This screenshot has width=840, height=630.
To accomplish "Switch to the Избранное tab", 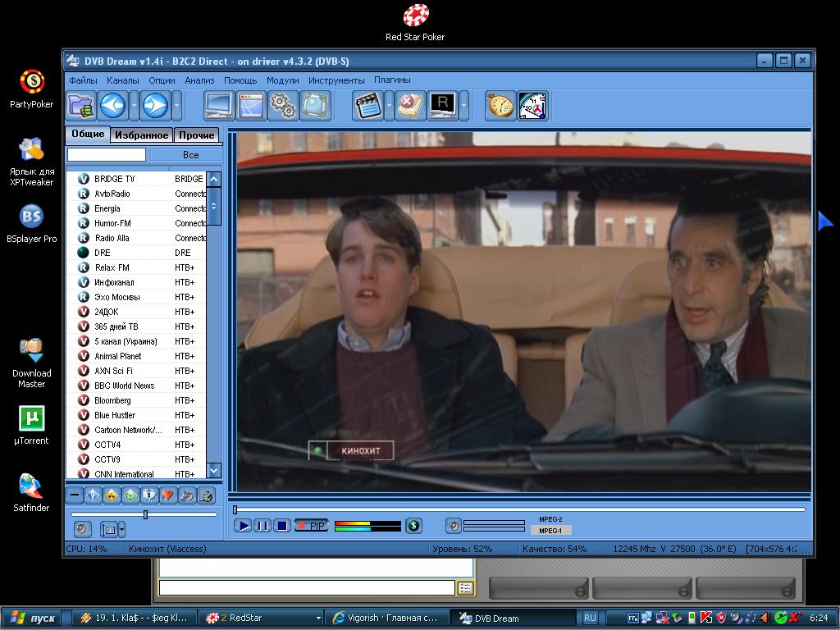I will click(x=141, y=135).
